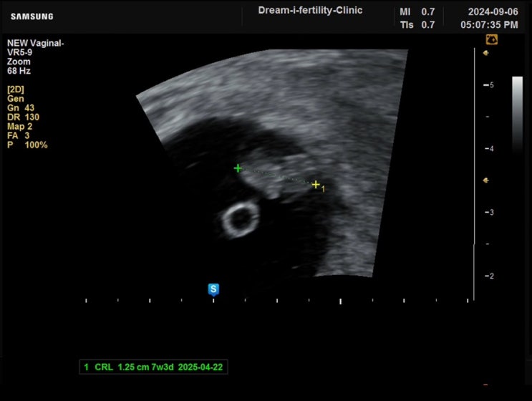Image resolution: width=532 pixels, height=401 pixels.
Task: Click the 68 Hz frame rate text
Action: tap(19, 71)
